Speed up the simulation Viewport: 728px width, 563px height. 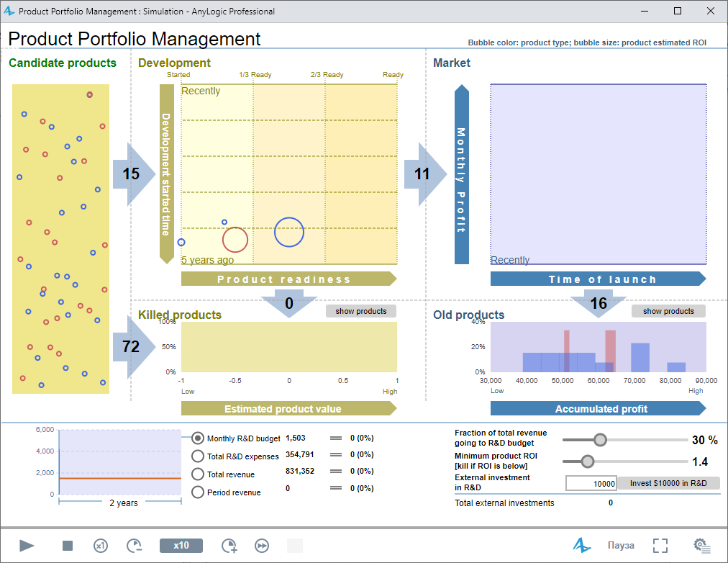(229, 545)
